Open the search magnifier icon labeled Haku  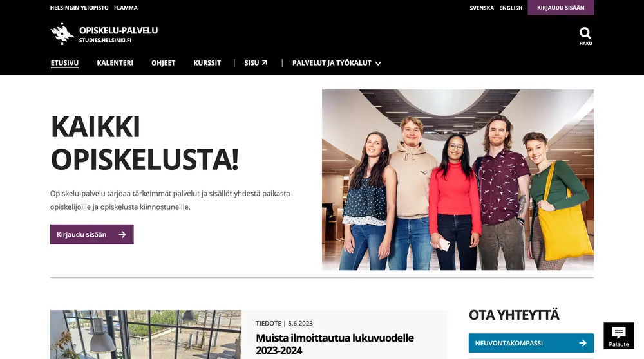(x=585, y=33)
